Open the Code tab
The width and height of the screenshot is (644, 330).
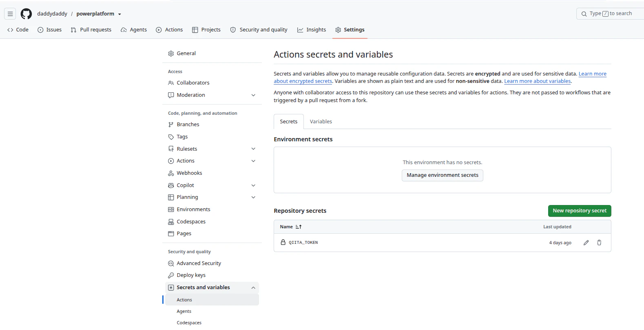[x=18, y=30]
